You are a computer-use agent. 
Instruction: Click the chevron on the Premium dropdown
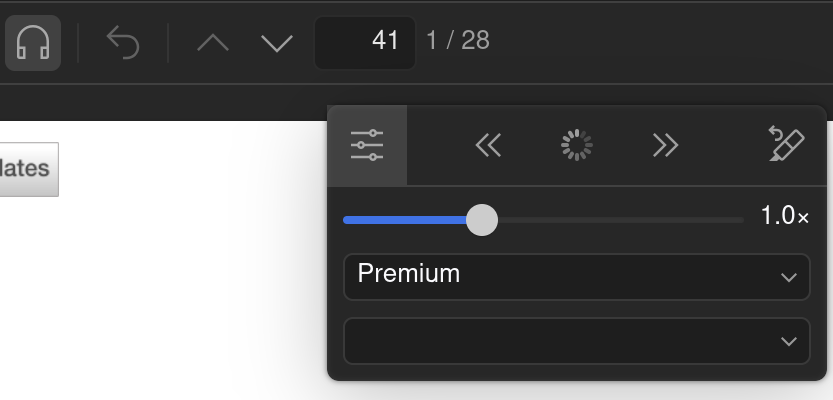[789, 277]
